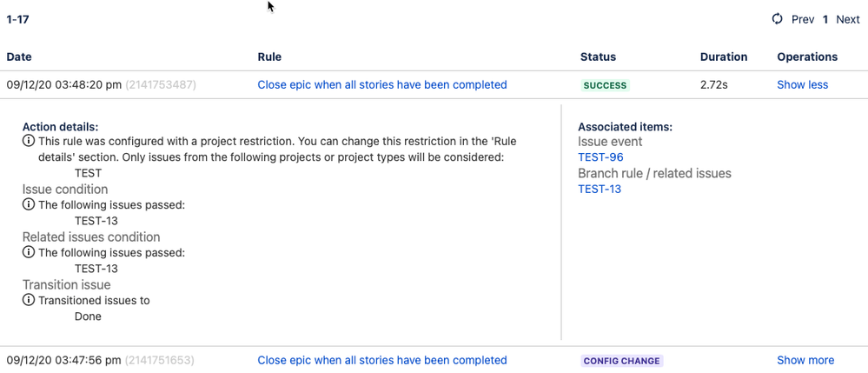Open rule link in CONFIG CHANGE row

(x=382, y=360)
